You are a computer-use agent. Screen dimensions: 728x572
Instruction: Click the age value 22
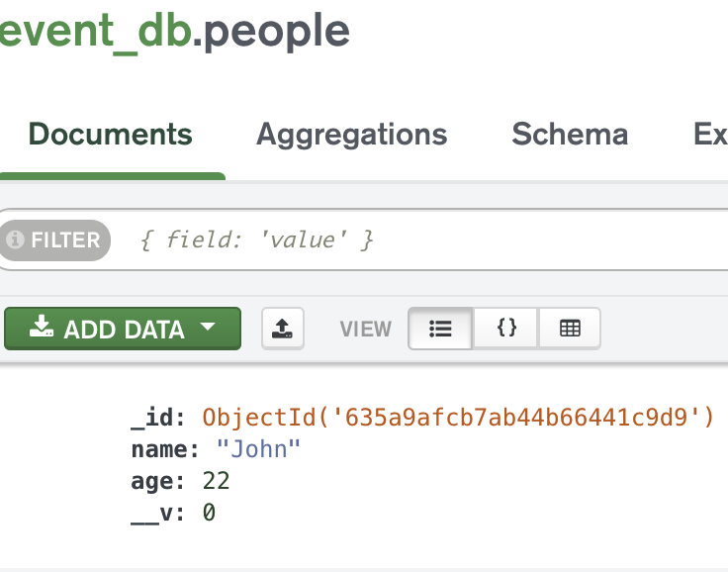(216, 481)
